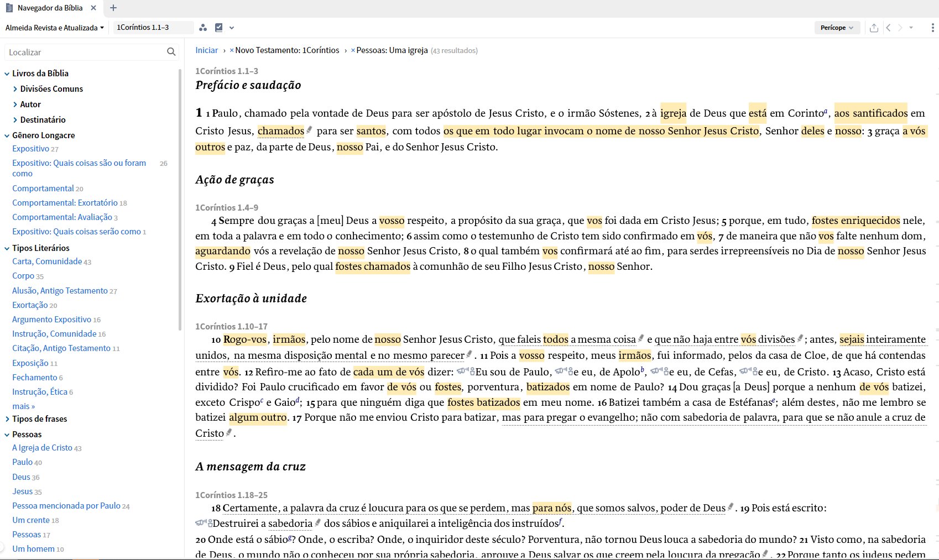
Task: Expand the Divisões Comuns group
Action: [15, 89]
